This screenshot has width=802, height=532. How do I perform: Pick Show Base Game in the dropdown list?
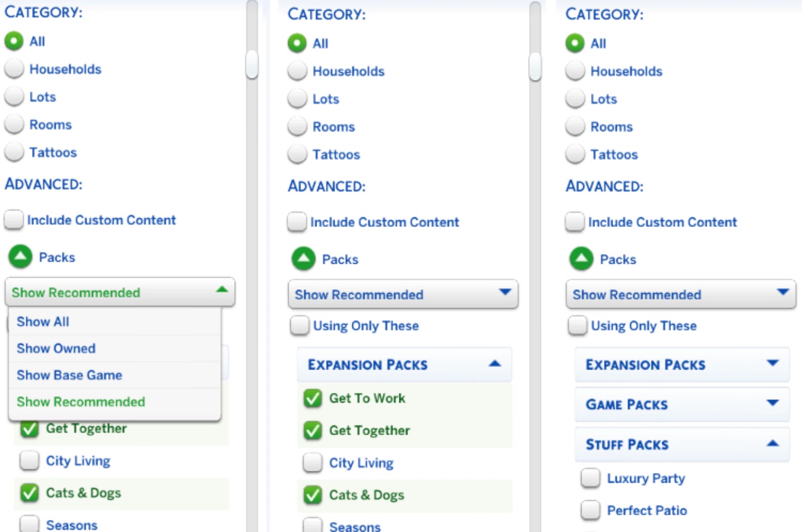[x=69, y=375]
